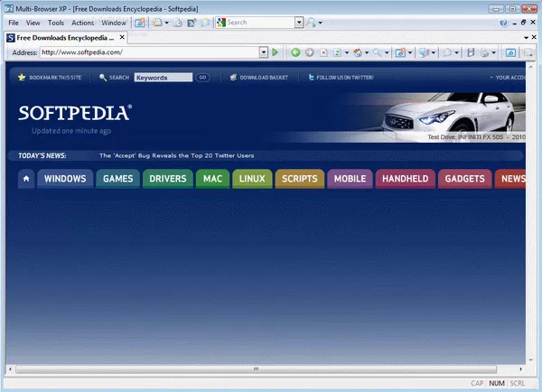
Task: Click the new browser window icon beside Window menu
Action: pos(140,23)
